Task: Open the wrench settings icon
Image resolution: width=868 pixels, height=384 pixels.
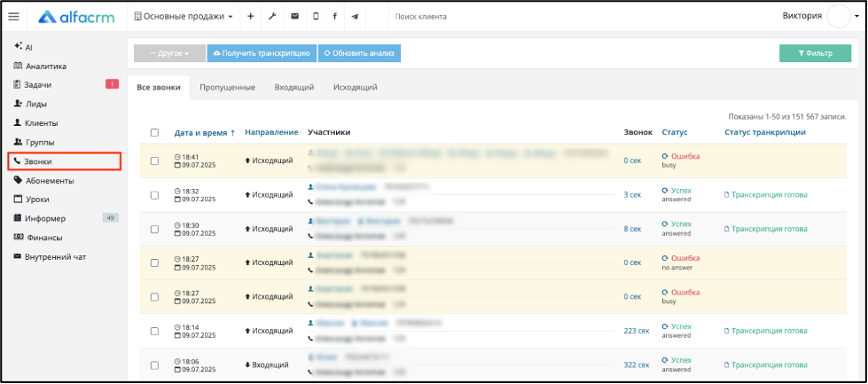Action: tap(272, 17)
